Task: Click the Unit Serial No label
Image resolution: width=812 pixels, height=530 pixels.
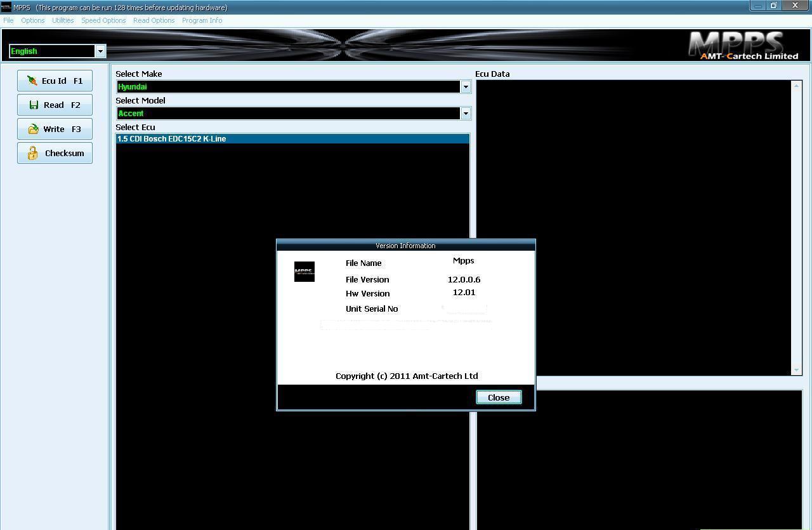Action: click(372, 308)
